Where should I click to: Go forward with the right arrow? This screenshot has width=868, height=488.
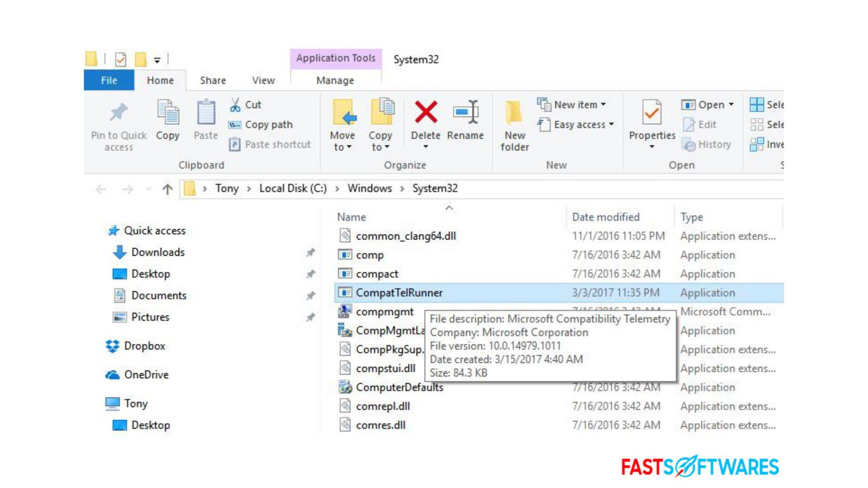pos(127,189)
